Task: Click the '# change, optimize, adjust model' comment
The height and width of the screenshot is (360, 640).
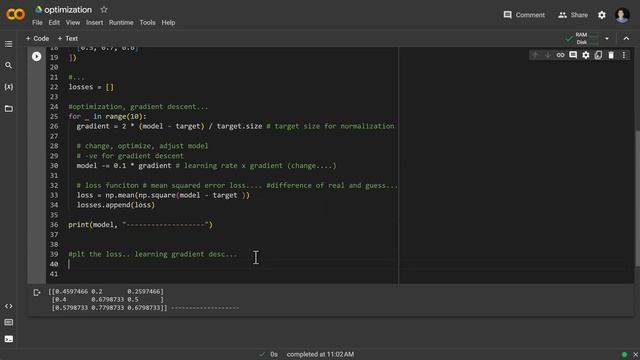Action: tap(142, 146)
